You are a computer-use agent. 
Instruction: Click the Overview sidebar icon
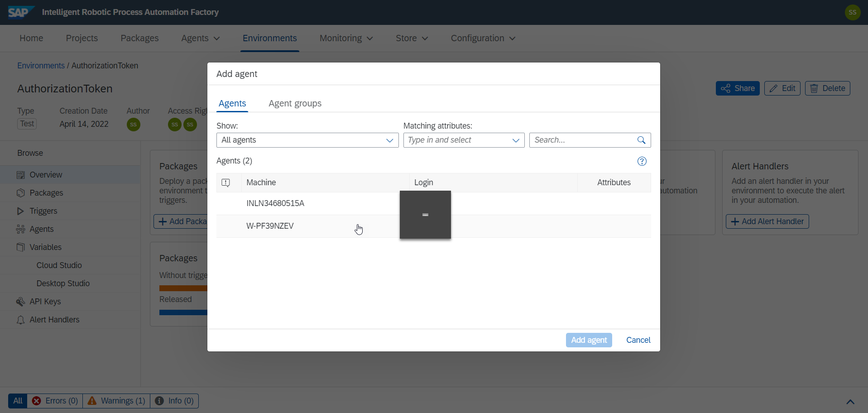[x=20, y=175]
